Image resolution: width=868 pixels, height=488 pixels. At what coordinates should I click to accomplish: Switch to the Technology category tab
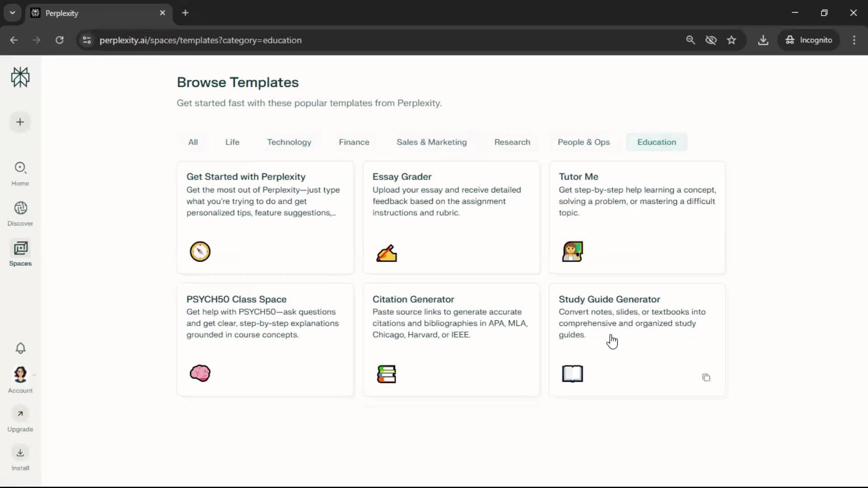coord(289,142)
